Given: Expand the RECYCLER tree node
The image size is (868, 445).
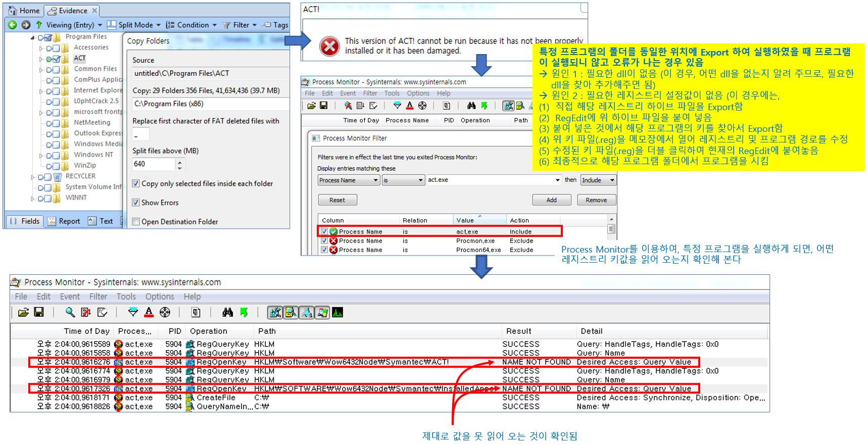Looking at the screenshot, I should point(33,177).
